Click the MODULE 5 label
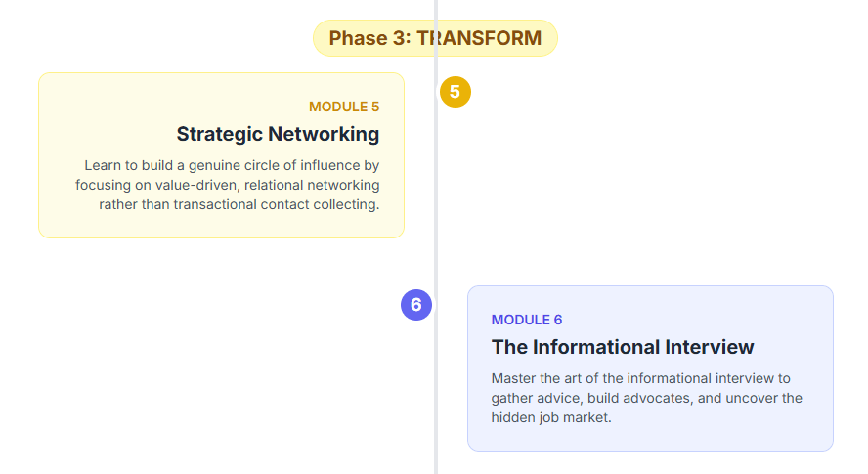The image size is (868, 474). click(344, 107)
